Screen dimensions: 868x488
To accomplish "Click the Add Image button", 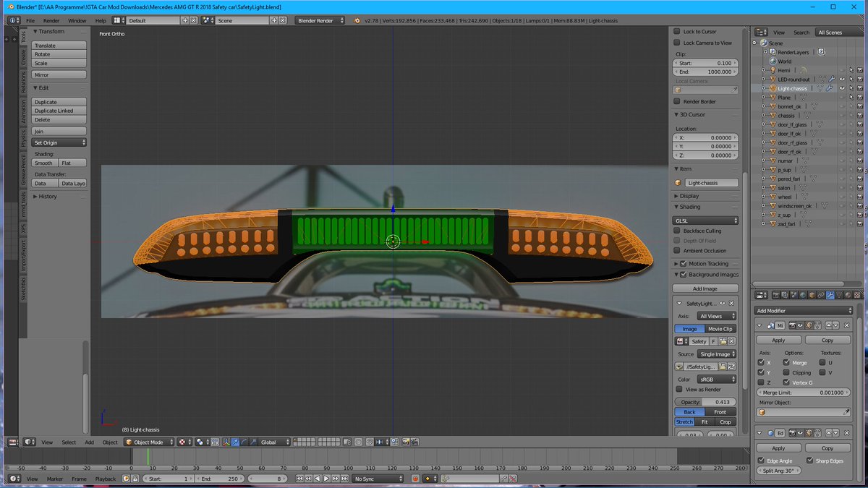I will point(705,288).
